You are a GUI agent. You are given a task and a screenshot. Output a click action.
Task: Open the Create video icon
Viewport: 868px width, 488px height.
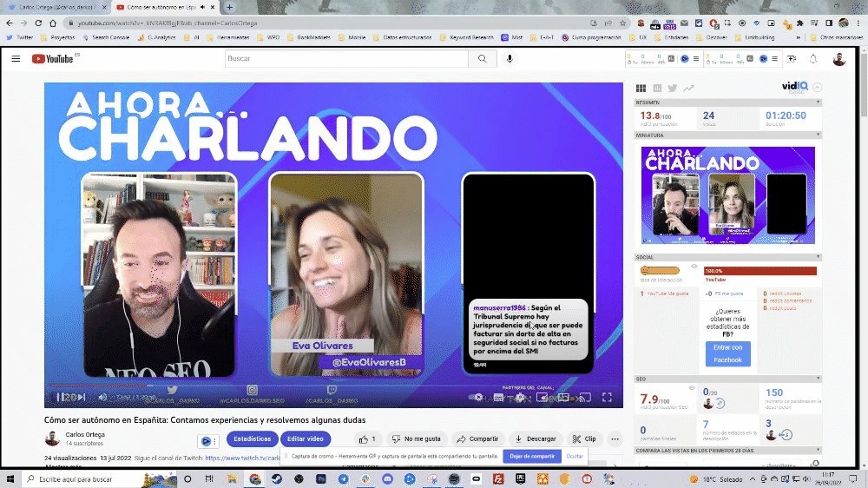[x=792, y=59]
